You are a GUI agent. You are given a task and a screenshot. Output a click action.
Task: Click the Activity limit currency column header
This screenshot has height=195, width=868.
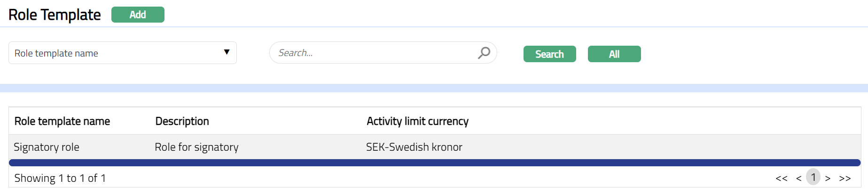(x=417, y=121)
